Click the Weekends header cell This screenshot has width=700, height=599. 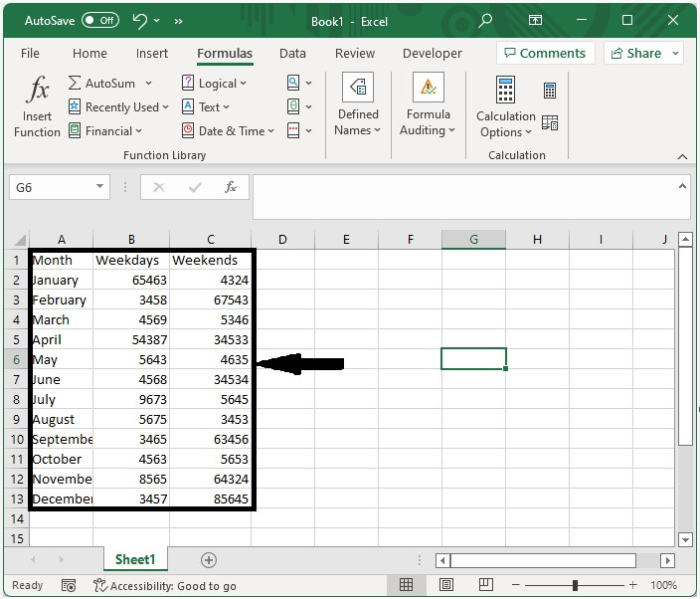[x=210, y=260]
